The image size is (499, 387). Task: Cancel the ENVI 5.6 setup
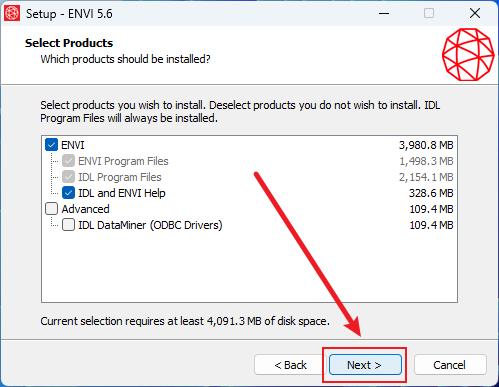450,365
